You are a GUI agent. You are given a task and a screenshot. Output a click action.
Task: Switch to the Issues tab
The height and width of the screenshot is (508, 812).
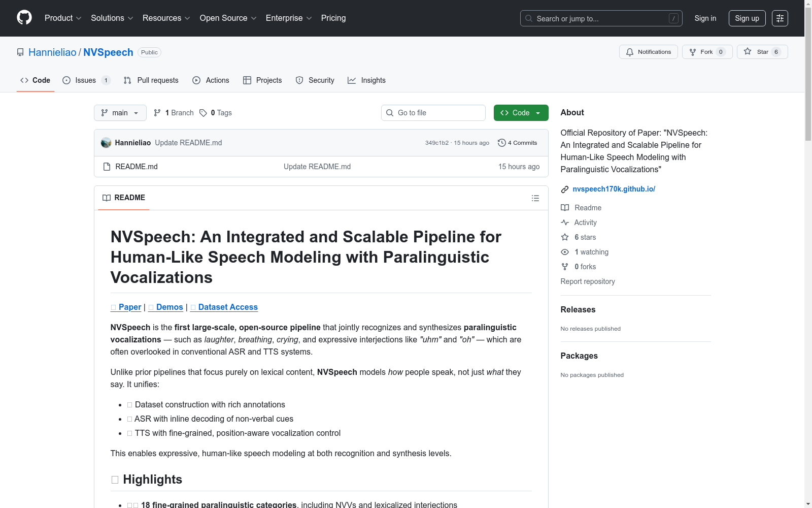[x=86, y=80]
